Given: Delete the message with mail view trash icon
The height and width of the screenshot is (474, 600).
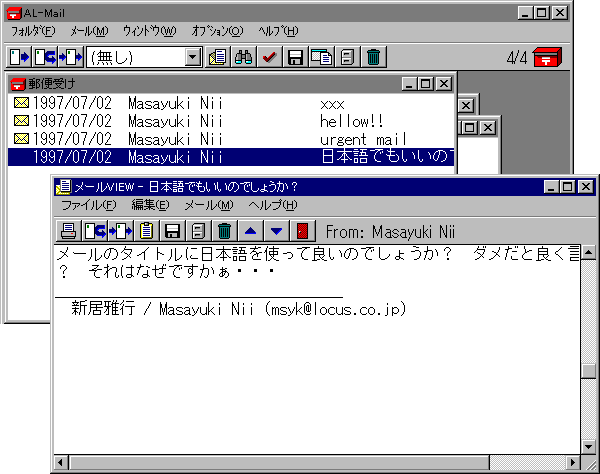Looking at the screenshot, I should click(x=225, y=231).
